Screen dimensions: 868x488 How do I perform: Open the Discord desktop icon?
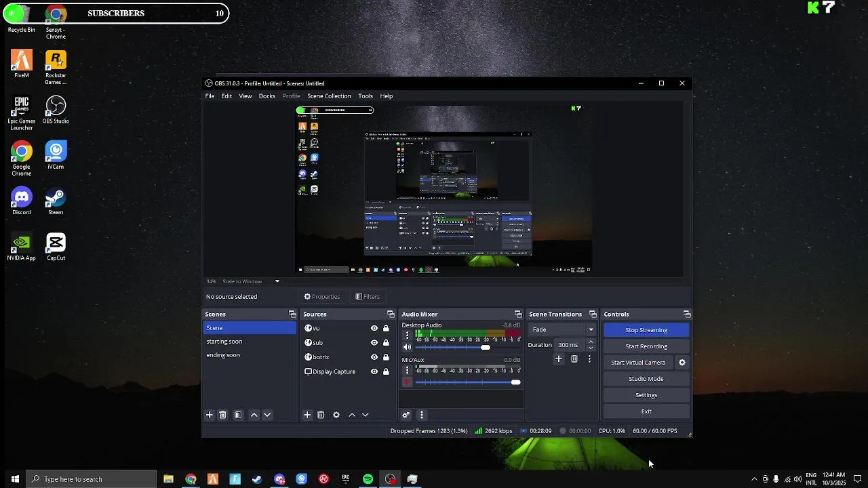pos(22,201)
